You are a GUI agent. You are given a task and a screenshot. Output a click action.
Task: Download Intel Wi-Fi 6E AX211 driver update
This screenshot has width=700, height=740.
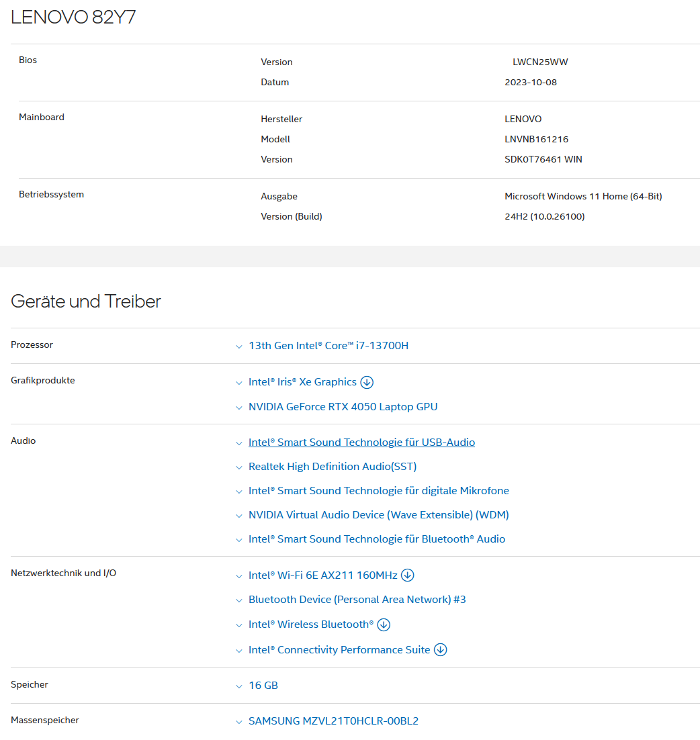pos(407,575)
